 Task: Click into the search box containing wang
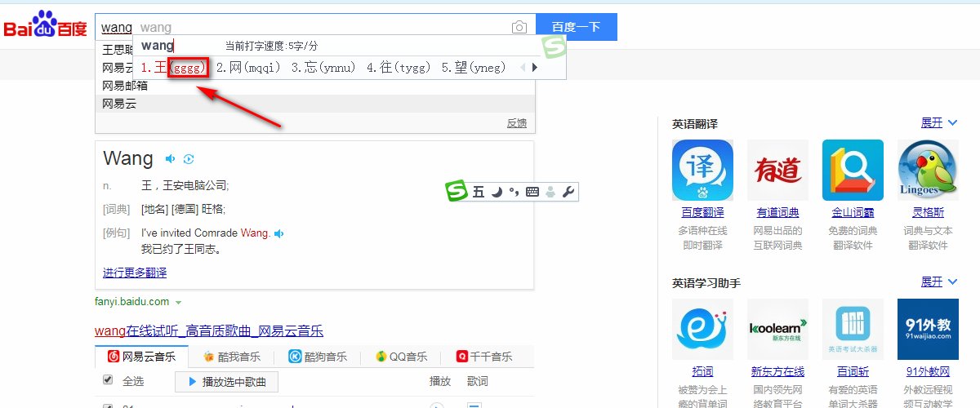(314, 27)
